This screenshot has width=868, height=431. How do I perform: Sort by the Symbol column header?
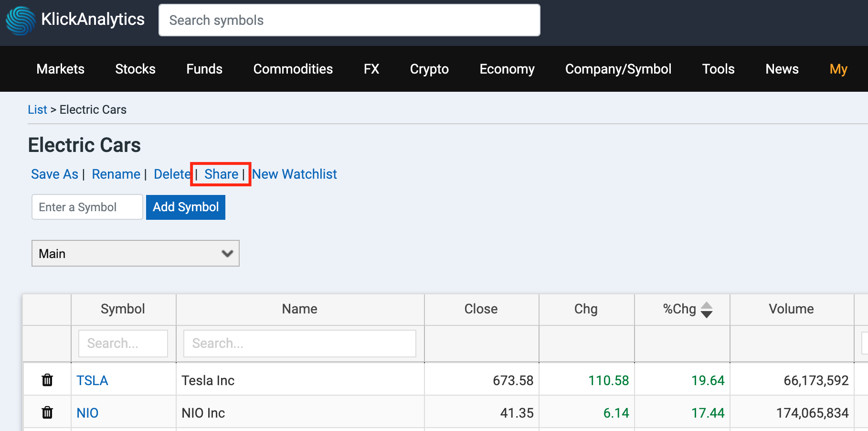(123, 309)
